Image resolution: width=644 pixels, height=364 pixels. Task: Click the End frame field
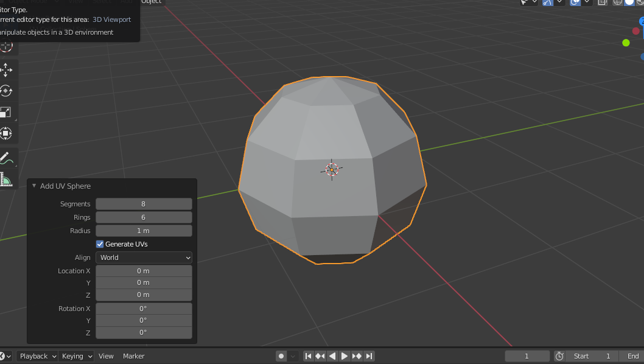[x=633, y=356]
